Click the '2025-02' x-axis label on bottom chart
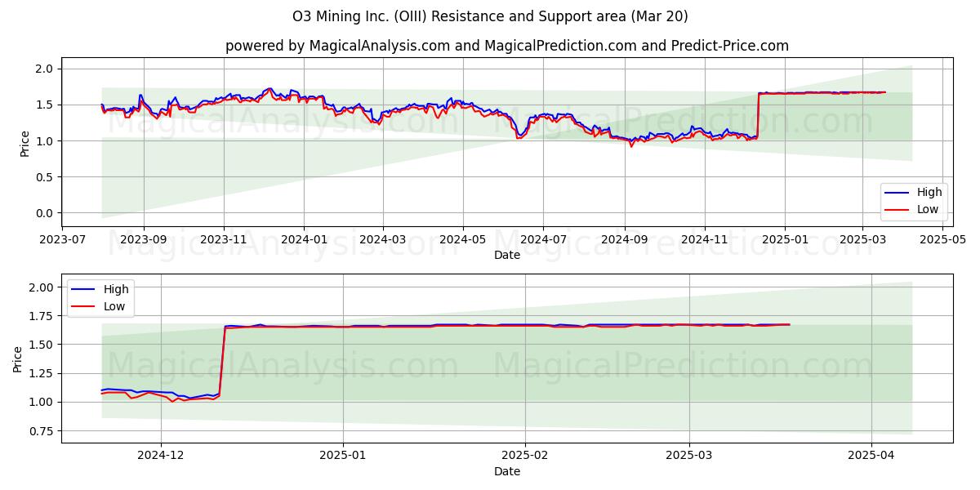Image resolution: width=980 pixels, height=490 pixels. coord(526,457)
